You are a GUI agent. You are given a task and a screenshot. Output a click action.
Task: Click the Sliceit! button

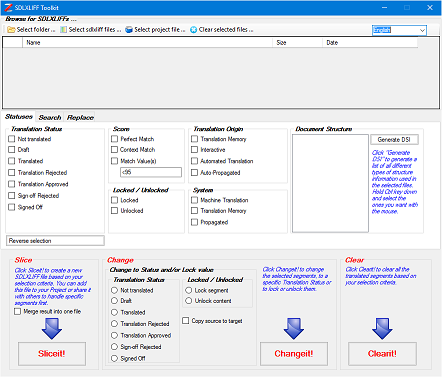tap(52, 353)
